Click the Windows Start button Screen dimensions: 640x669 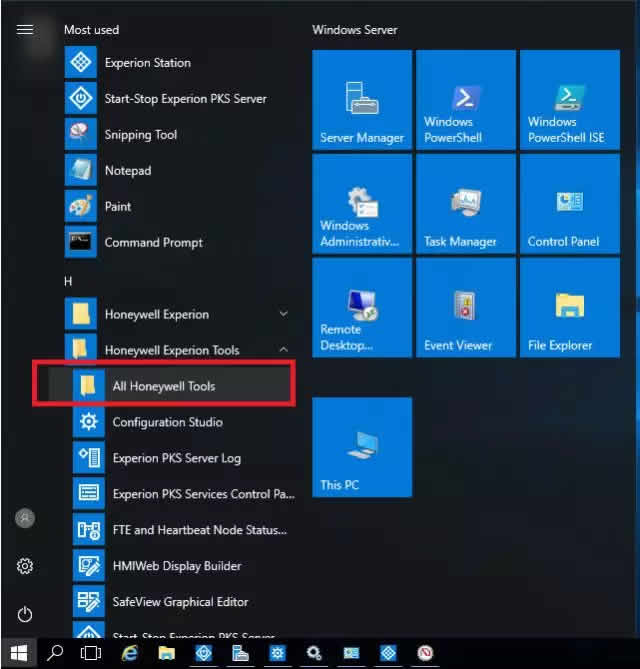pos(19,653)
